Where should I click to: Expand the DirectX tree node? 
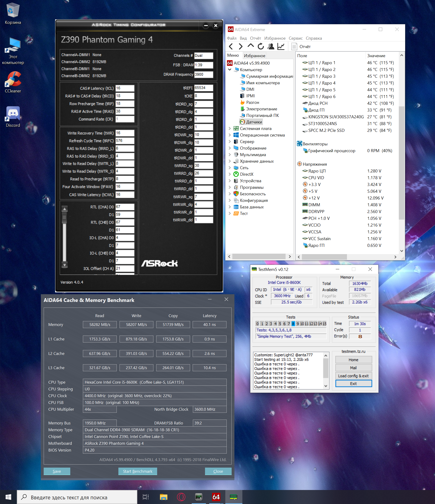coord(230,174)
